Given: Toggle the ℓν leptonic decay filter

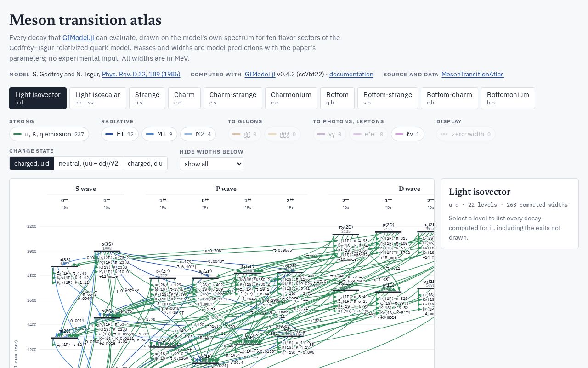Looking at the screenshot, I should 407,134.
